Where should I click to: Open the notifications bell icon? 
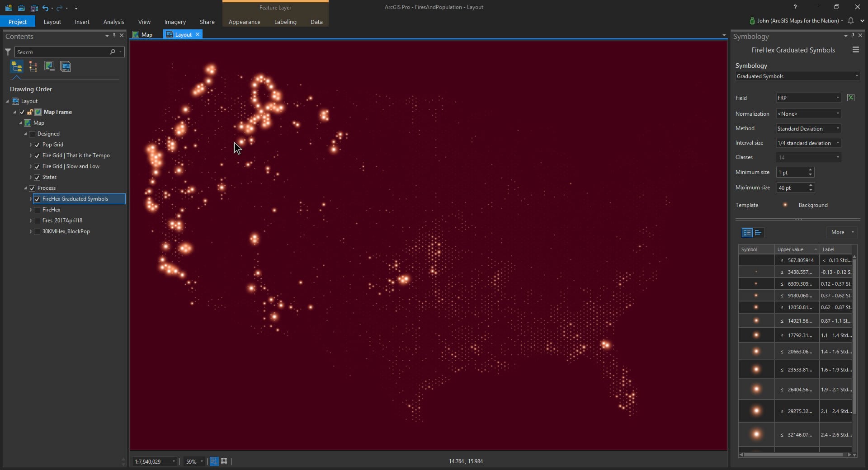(x=851, y=21)
